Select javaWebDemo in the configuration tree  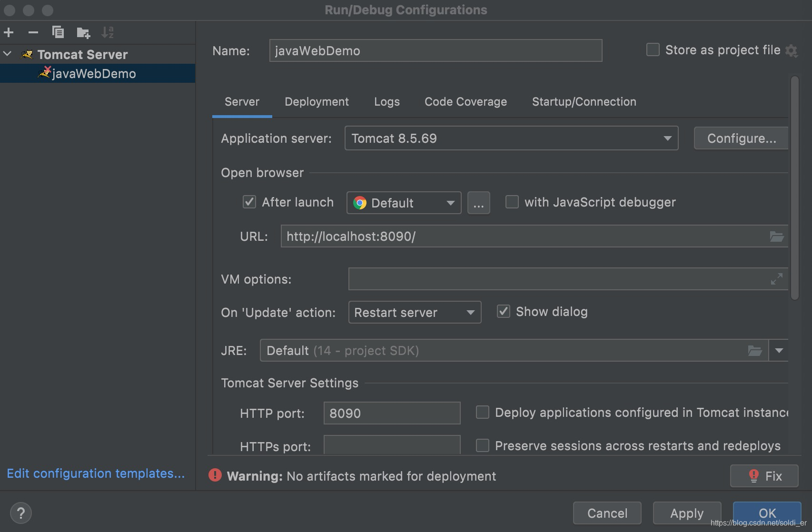tap(97, 73)
